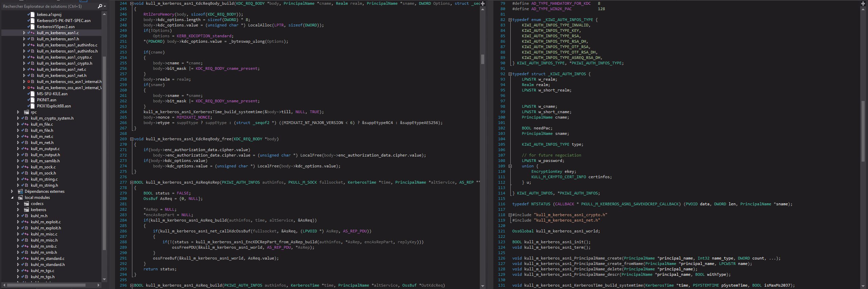Select the kekeo.a1sproj file icon

33,15
